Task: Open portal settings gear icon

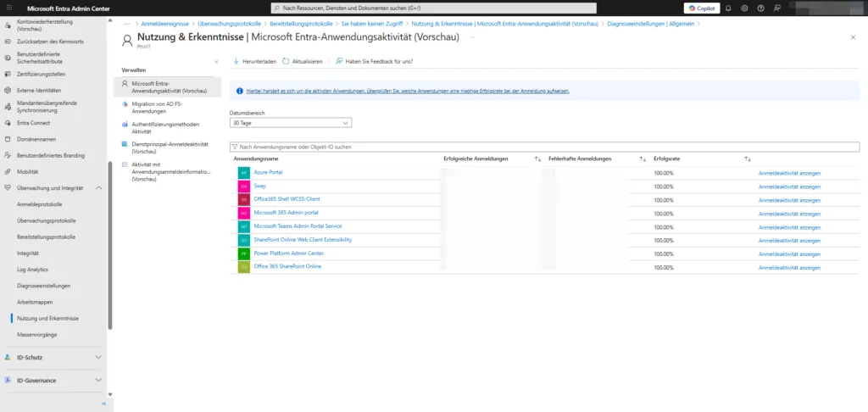Action: [x=744, y=8]
